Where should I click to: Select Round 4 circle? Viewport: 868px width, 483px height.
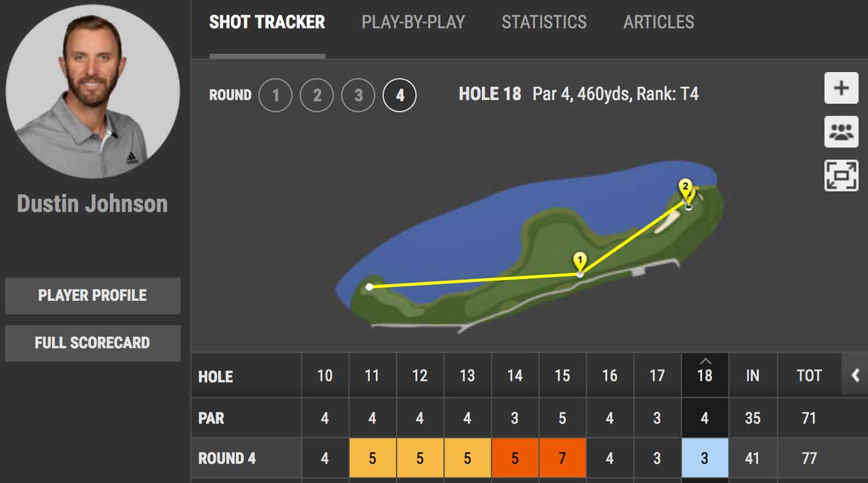(399, 95)
